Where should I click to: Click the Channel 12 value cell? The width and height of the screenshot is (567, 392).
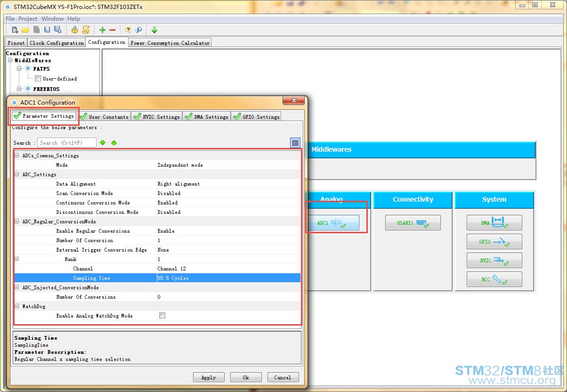[x=228, y=269]
